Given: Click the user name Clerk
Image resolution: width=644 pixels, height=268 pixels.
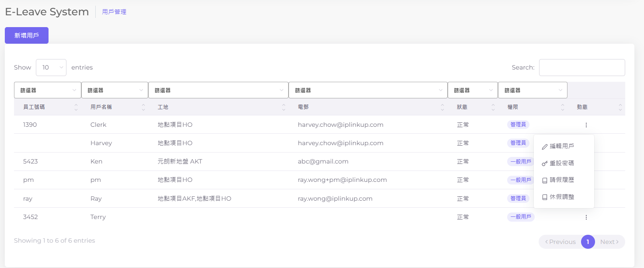Looking at the screenshot, I should [98, 125].
